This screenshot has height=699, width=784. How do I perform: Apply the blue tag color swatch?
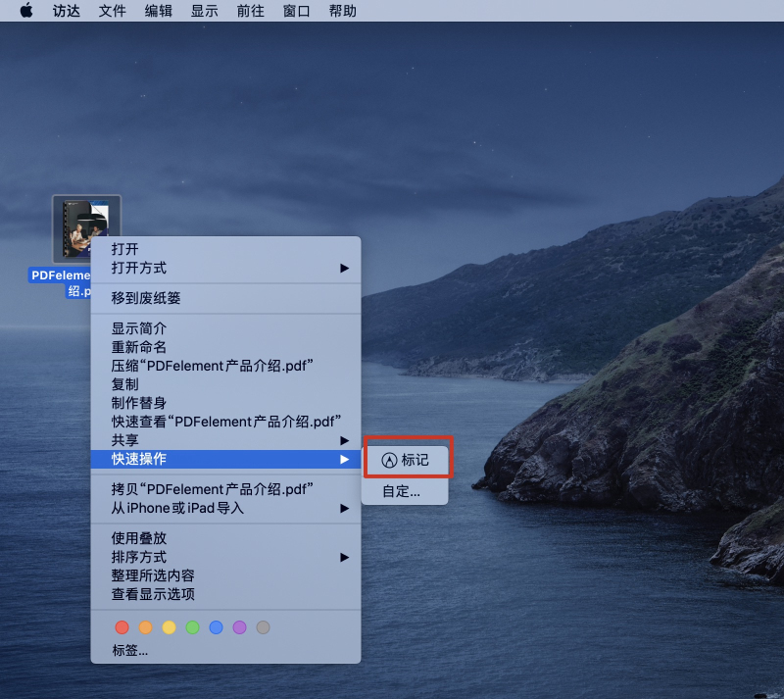pyautogui.click(x=216, y=627)
